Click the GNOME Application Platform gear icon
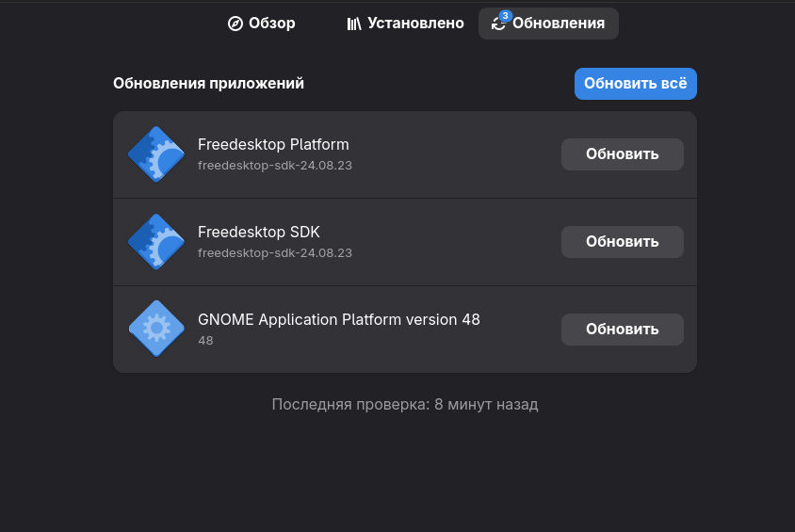 pyautogui.click(x=155, y=329)
